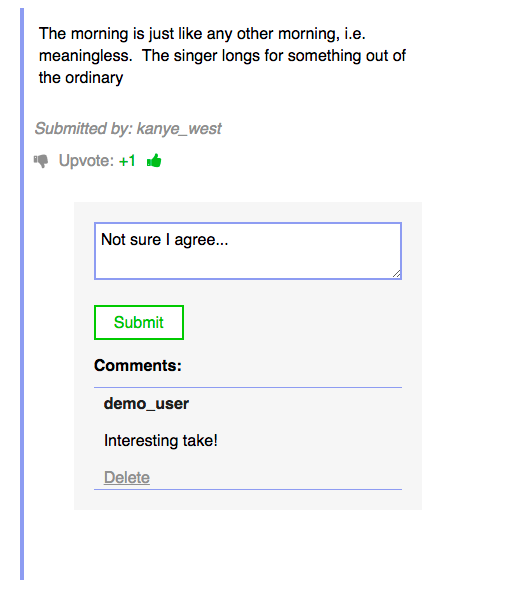The width and height of the screenshot is (514, 599).
Task: Click the "Comments:" heading
Action: tap(138, 366)
